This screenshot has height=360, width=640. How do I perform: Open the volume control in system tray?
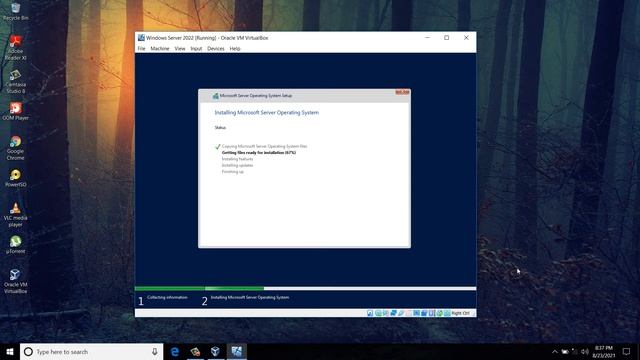click(x=584, y=351)
